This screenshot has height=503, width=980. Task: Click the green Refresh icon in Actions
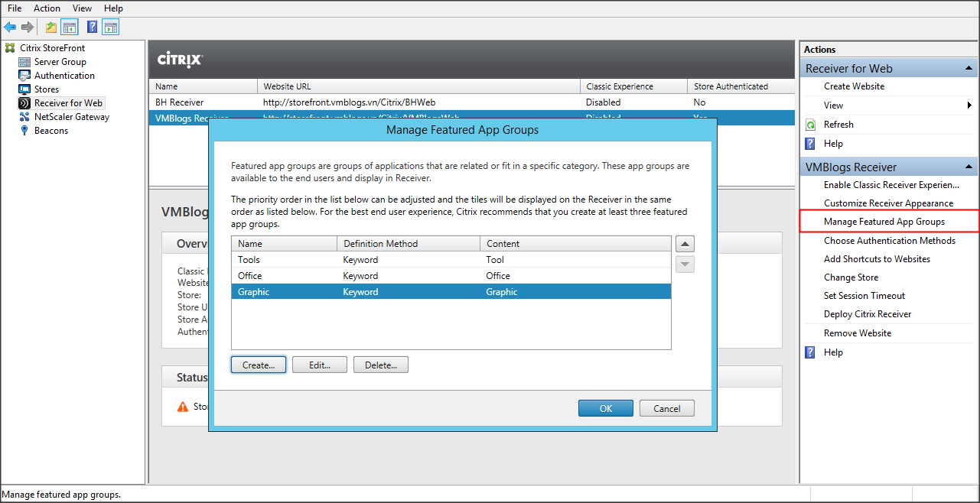(810, 125)
